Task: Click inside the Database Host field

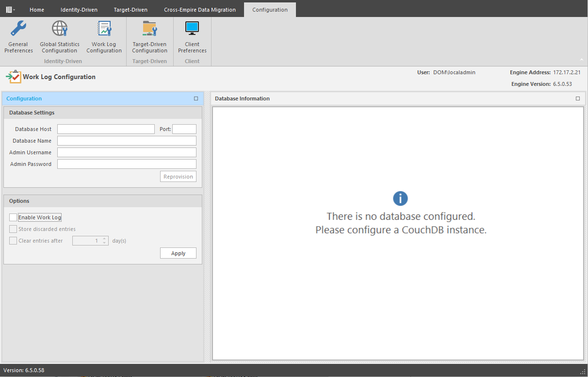Action: [105, 129]
